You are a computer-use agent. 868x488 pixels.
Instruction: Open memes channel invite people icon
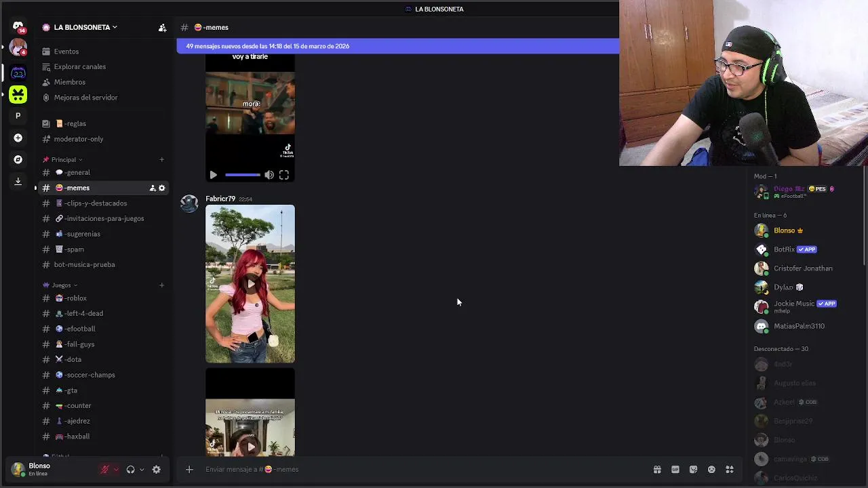[x=153, y=188]
